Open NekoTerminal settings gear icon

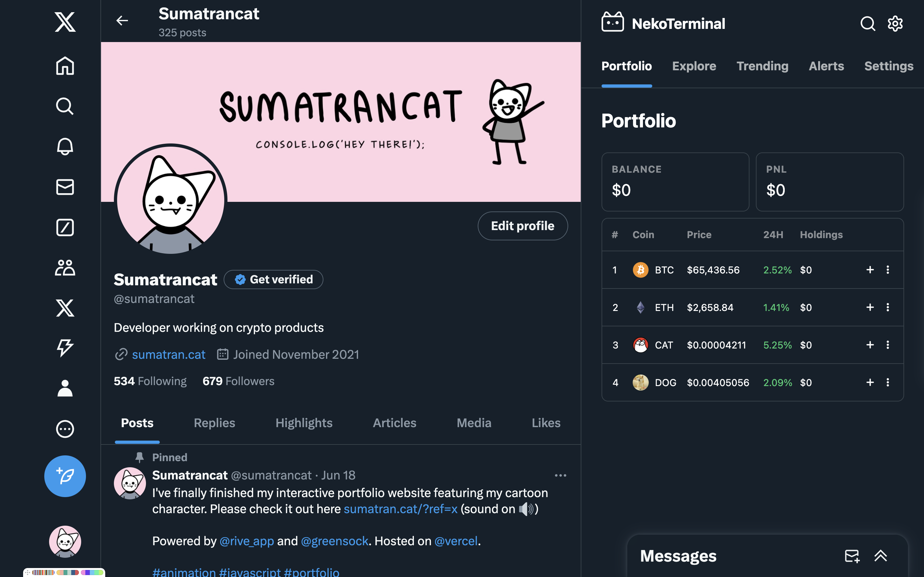(x=895, y=24)
